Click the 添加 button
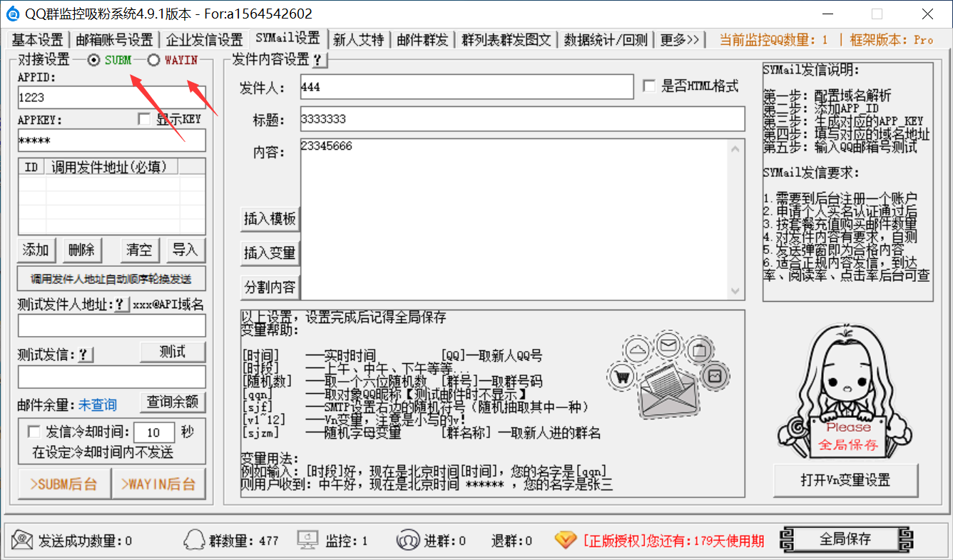The image size is (953, 560). [x=36, y=250]
